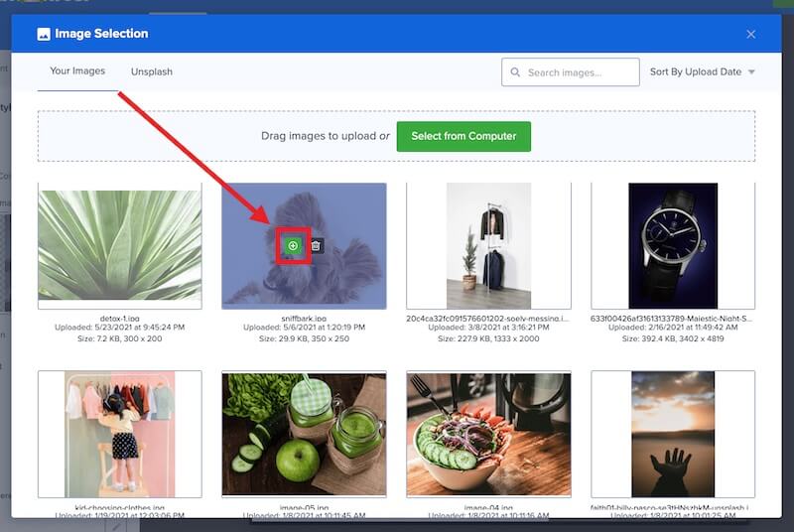The width and height of the screenshot is (794, 532).
Task: Select the clothing rack thumbnail from 3/8/2021
Action: click(488, 245)
